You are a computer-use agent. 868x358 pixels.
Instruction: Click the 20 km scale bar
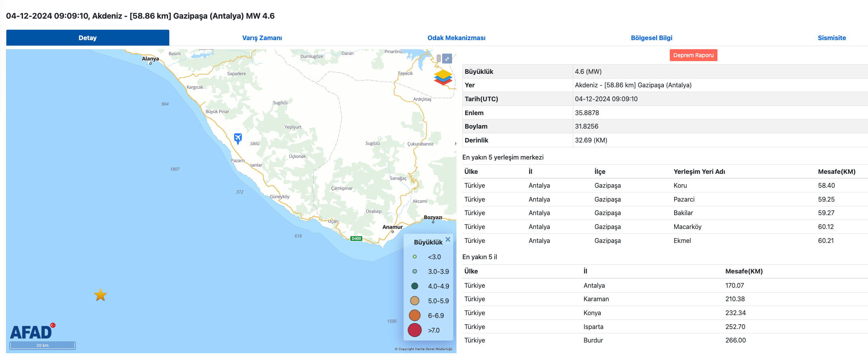pos(42,345)
